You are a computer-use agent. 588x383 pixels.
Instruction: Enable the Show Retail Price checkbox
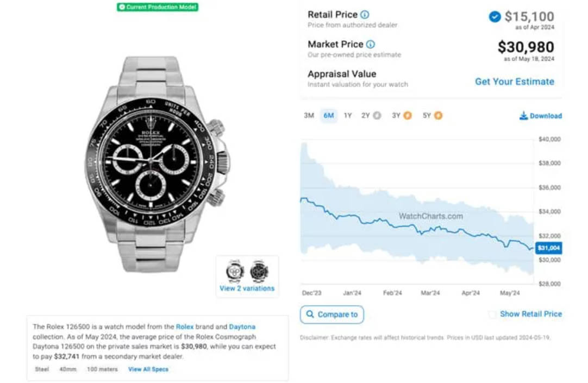pyautogui.click(x=492, y=314)
